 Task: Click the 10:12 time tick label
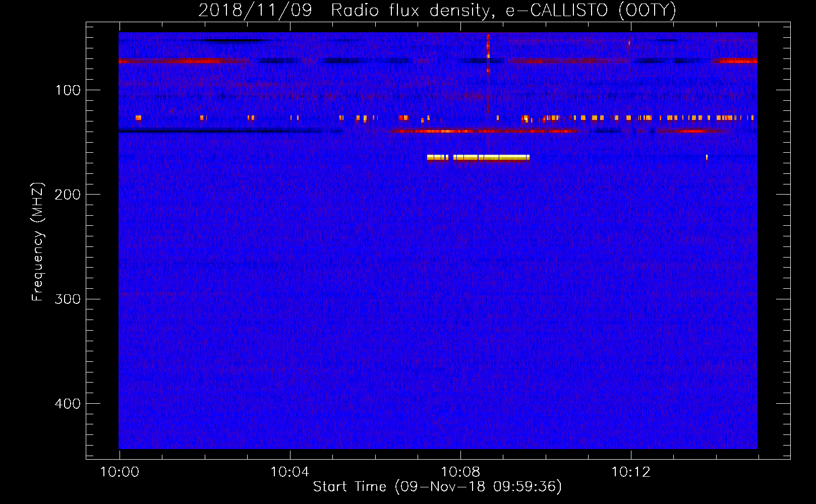coord(630,472)
